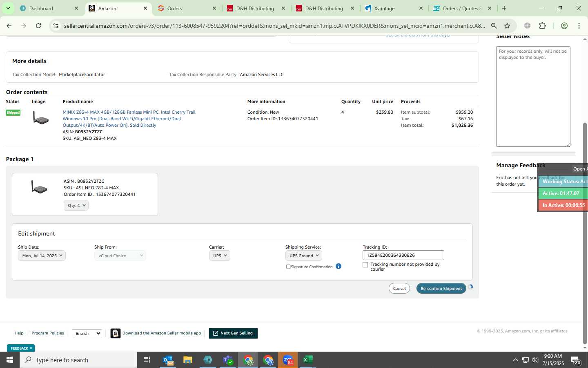Open the notification center icon
588x368 pixels.
click(576, 361)
